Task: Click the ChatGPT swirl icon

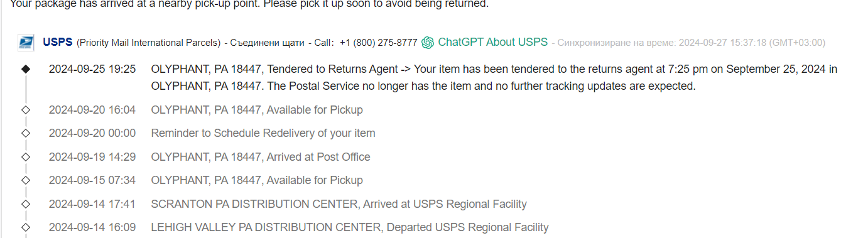Action: (428, 43)
